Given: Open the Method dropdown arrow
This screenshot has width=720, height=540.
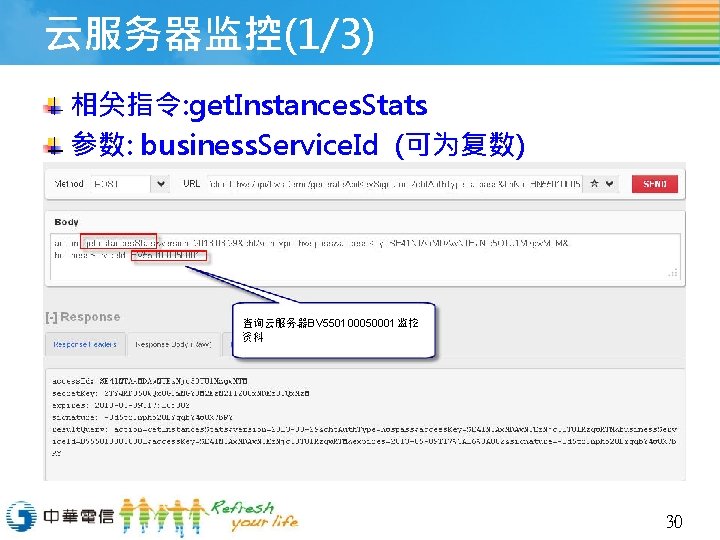Looking at the screenshot, I should (x=161, y=184).
